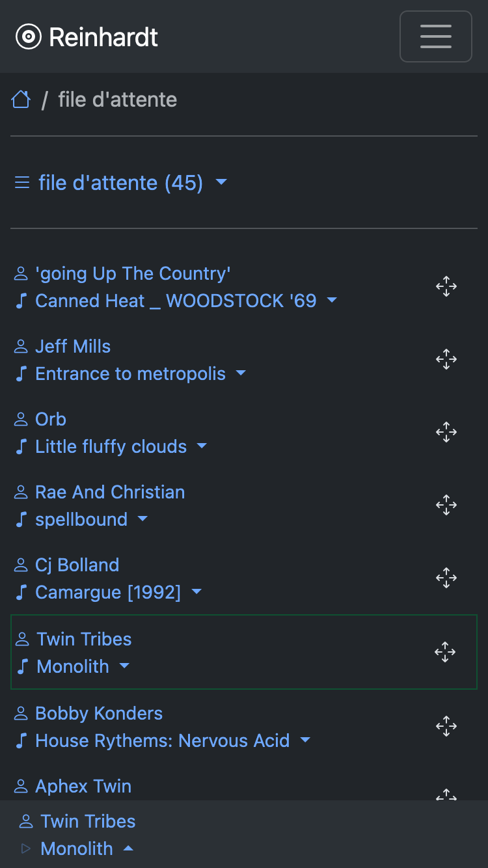Viewport: 488px width, 868px height.
Task: Open dropdown for Canned Heat WOODSTOCK '69
Action: (332, 301)
